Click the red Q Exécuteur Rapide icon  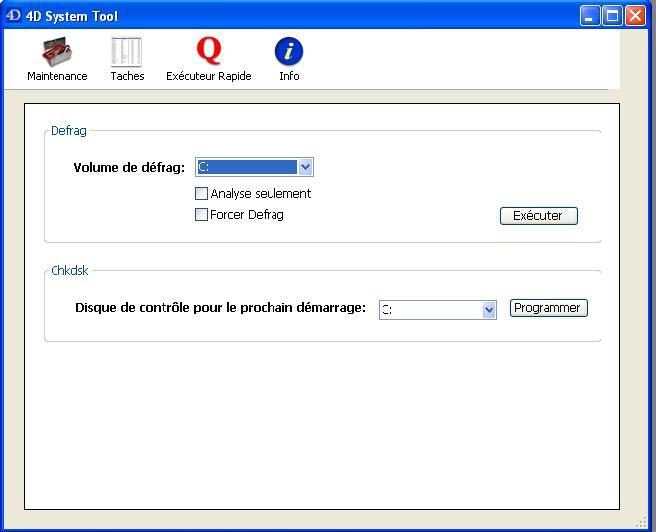coord(208,50)
